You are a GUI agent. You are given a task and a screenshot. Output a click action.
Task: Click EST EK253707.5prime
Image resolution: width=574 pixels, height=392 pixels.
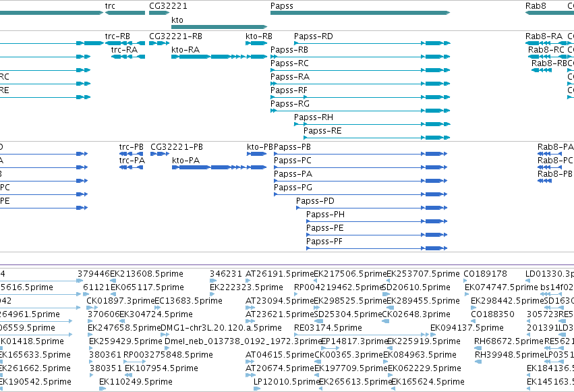tap(389, 281)
